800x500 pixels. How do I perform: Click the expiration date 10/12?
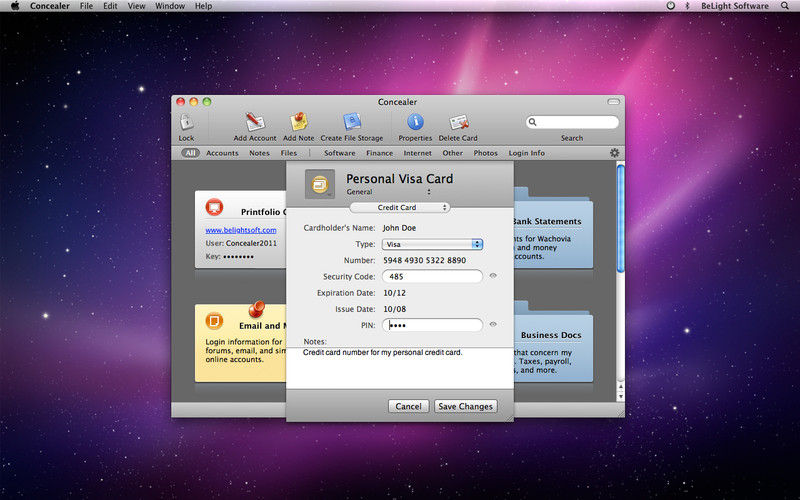pyautogui.click(x=394, y=293)
